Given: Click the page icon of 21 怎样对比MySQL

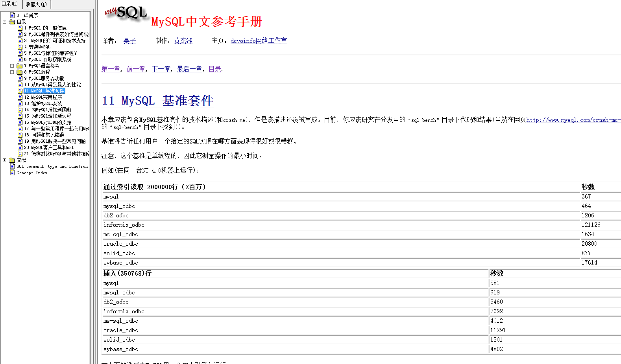Looking at the screenshot, I should coord(20,154).
